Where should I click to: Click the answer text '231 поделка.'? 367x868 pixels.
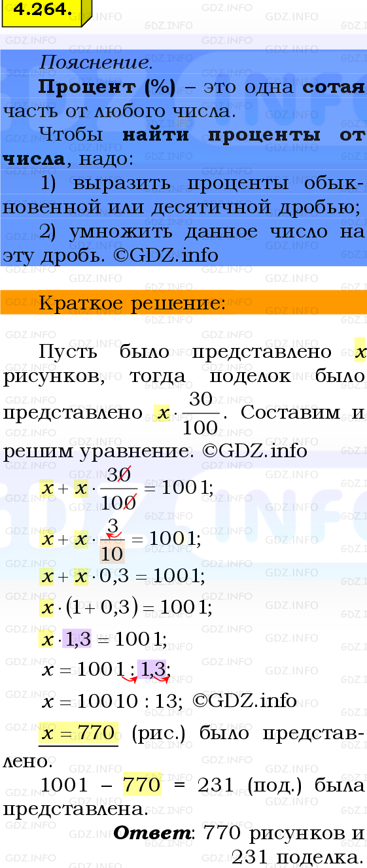[298, 858]
